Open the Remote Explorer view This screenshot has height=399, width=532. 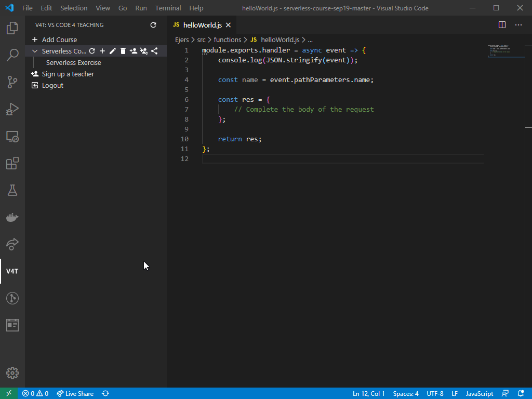click(12, 137)
